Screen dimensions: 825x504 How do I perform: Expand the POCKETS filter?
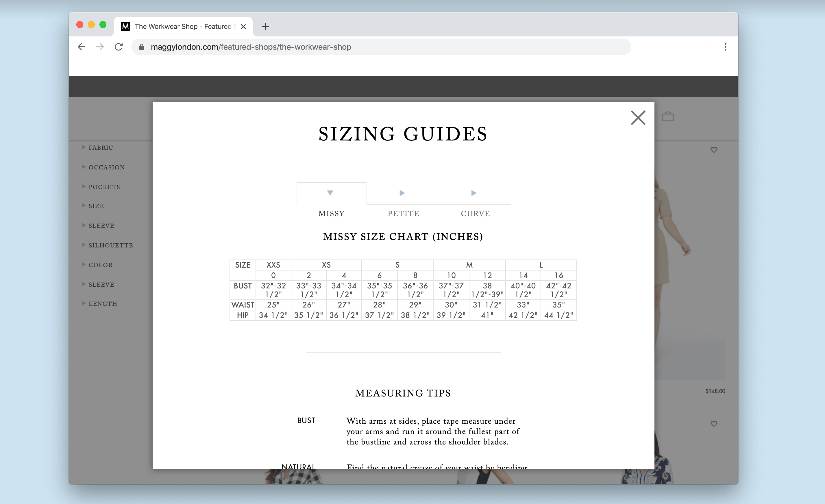pos(101,187)
